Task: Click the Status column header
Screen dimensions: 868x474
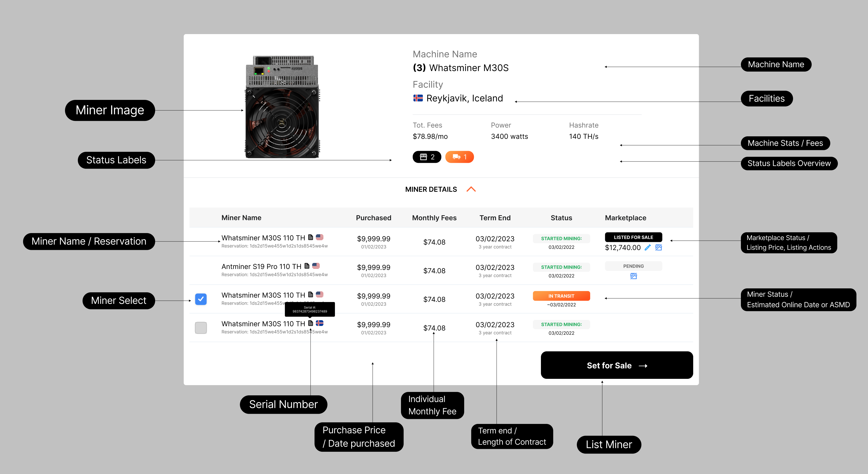Action: tap(561, 218)
